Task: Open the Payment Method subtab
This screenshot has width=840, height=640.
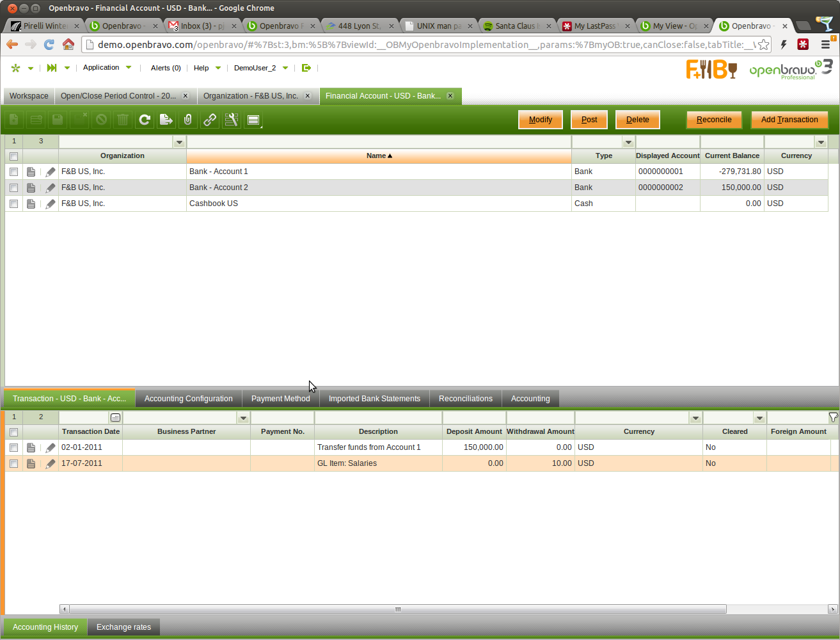Action: (x=281, y=399)
